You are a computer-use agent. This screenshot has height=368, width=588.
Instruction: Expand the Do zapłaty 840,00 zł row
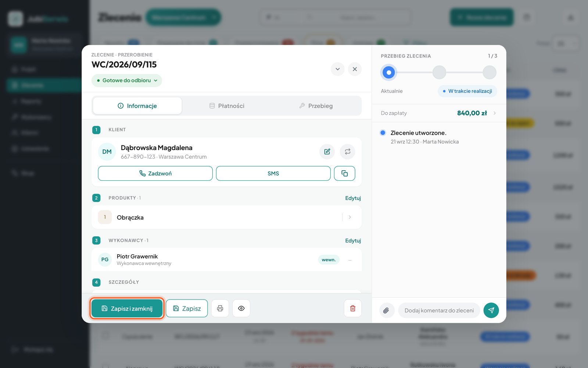pos(439,113)
